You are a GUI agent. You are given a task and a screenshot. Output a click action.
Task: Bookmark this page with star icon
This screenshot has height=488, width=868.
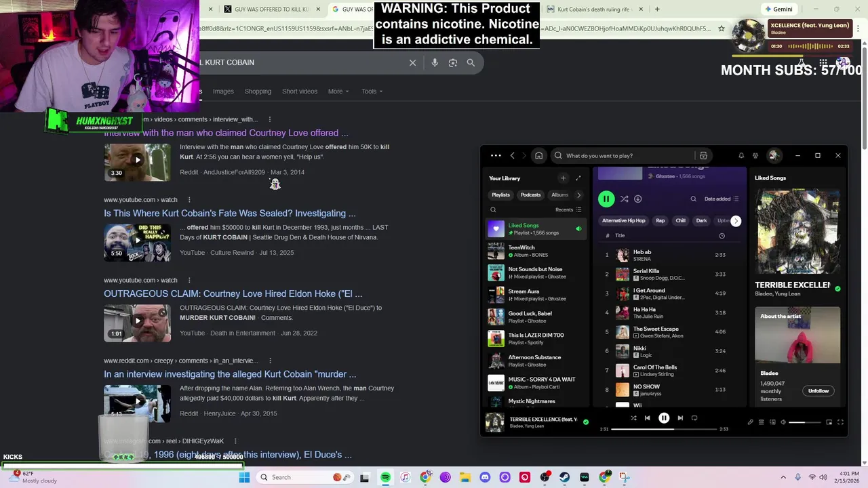pos(722,28)
